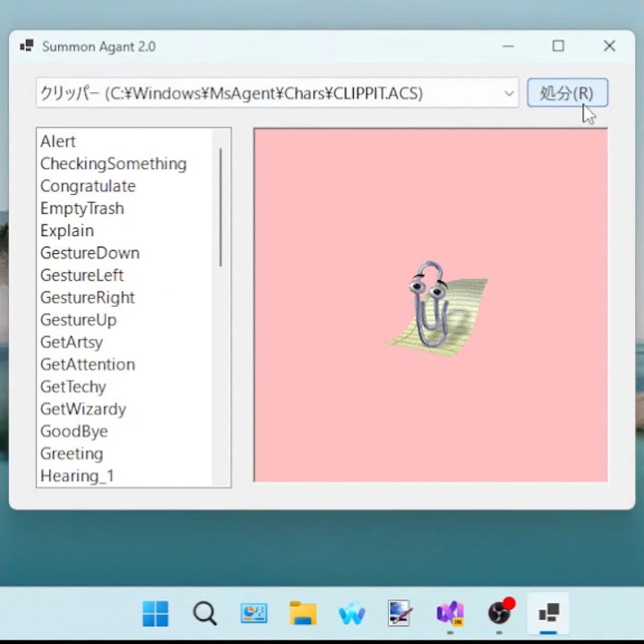Click the animation list scrollbar thumb
Screen dimensions: 644x644
221,207
